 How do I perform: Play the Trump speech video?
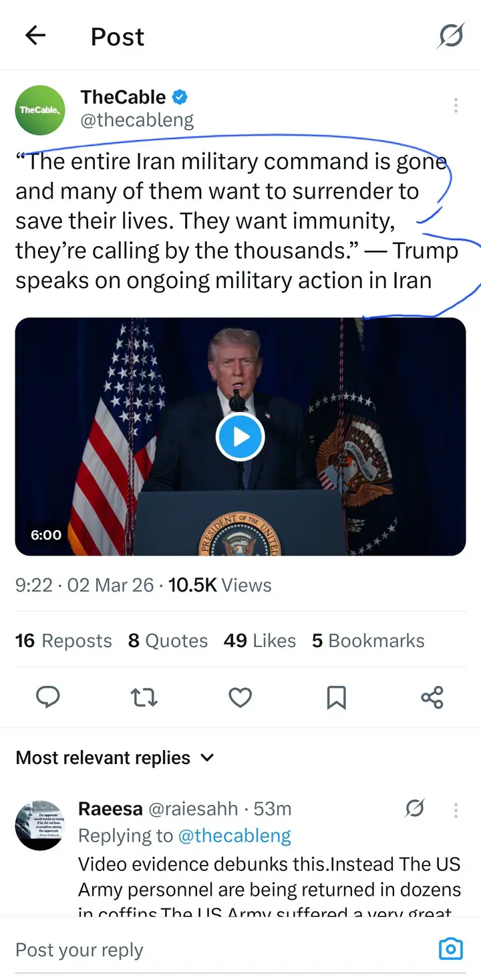pos(240,437)
